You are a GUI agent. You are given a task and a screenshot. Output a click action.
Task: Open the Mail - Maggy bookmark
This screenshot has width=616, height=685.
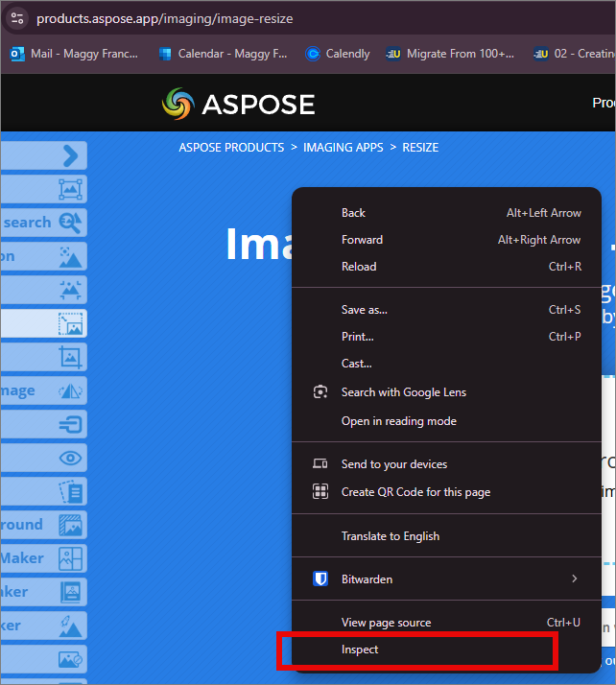pos(74,54)
